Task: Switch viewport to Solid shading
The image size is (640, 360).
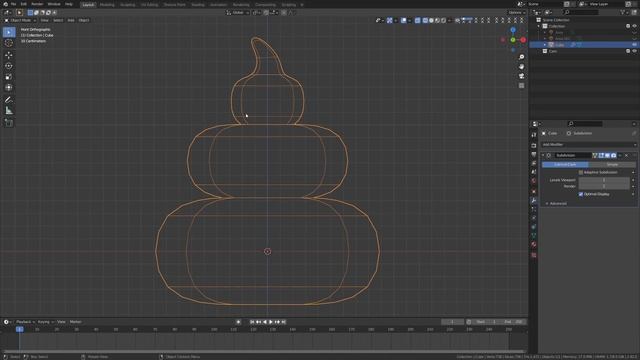Action: point(431,20)
